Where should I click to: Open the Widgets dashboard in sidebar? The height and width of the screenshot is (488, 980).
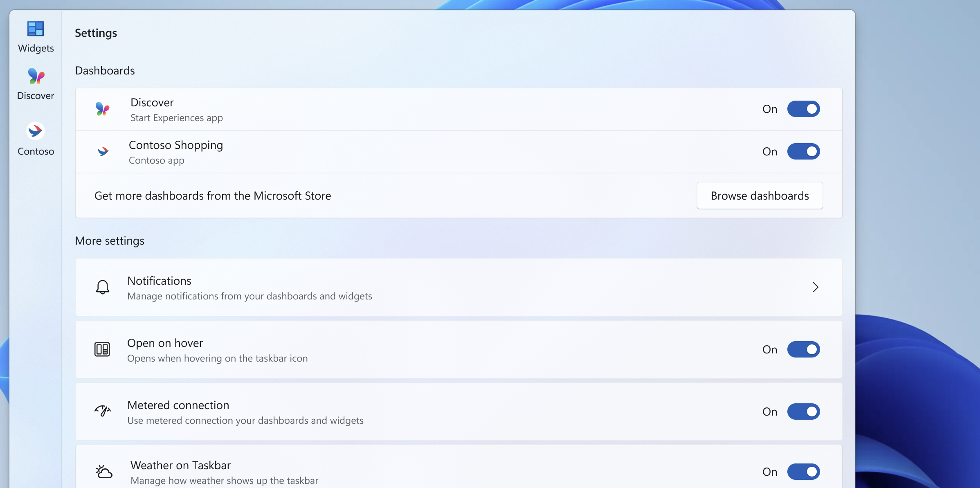(36, 37)
